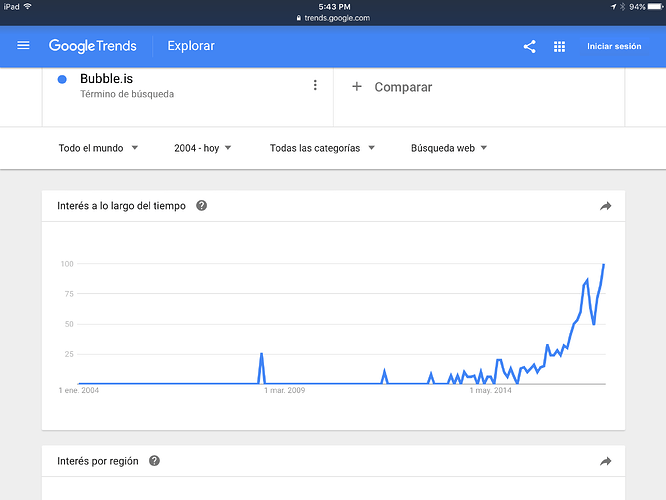Share the Interés a lo largo del tiempo chart
Screen dimensions: 666x500
click(605, 206)
